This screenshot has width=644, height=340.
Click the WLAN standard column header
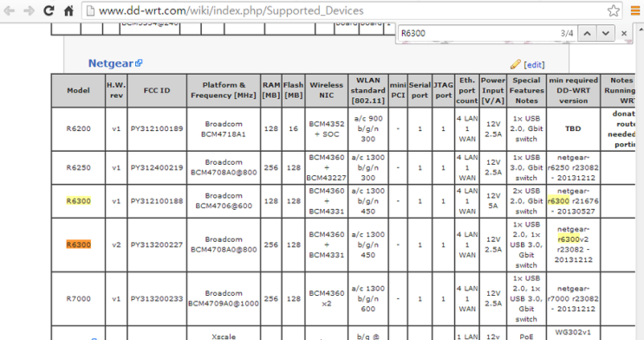click(368, 90)
